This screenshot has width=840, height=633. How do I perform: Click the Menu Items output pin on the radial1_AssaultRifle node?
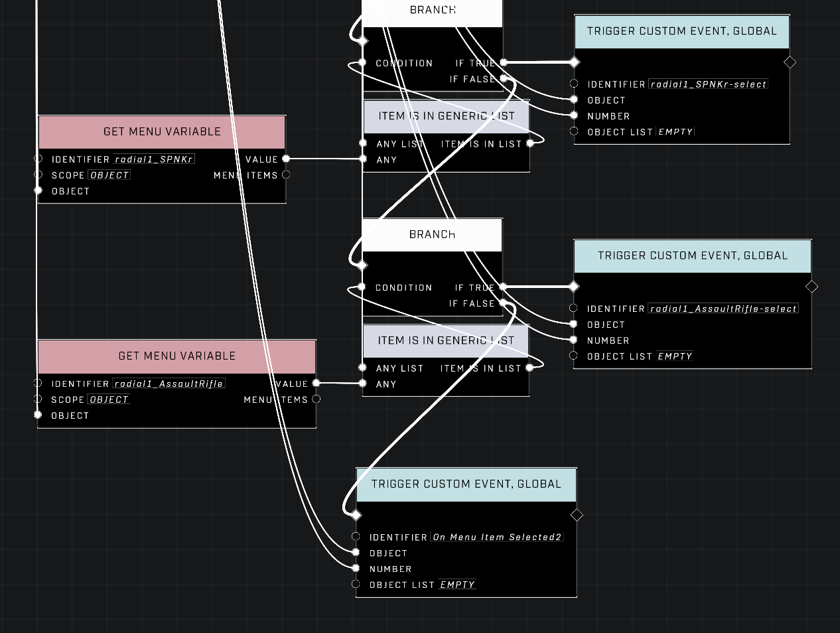tap(316, 399)
